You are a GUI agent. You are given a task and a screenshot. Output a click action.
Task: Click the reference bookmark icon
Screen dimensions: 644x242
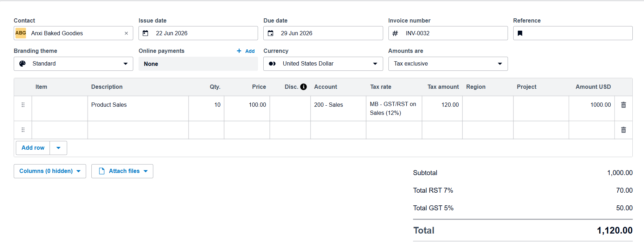(520, 33)
